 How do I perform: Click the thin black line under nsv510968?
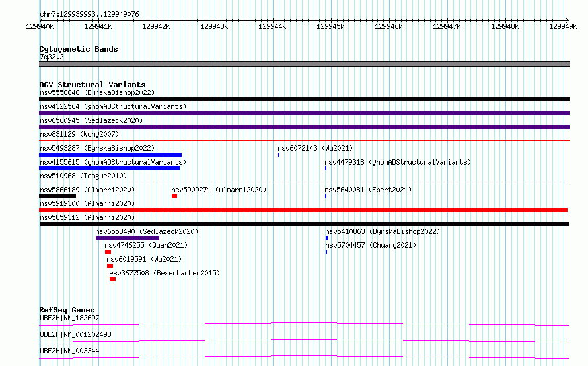pyautogui.click(x=304, y=182)
